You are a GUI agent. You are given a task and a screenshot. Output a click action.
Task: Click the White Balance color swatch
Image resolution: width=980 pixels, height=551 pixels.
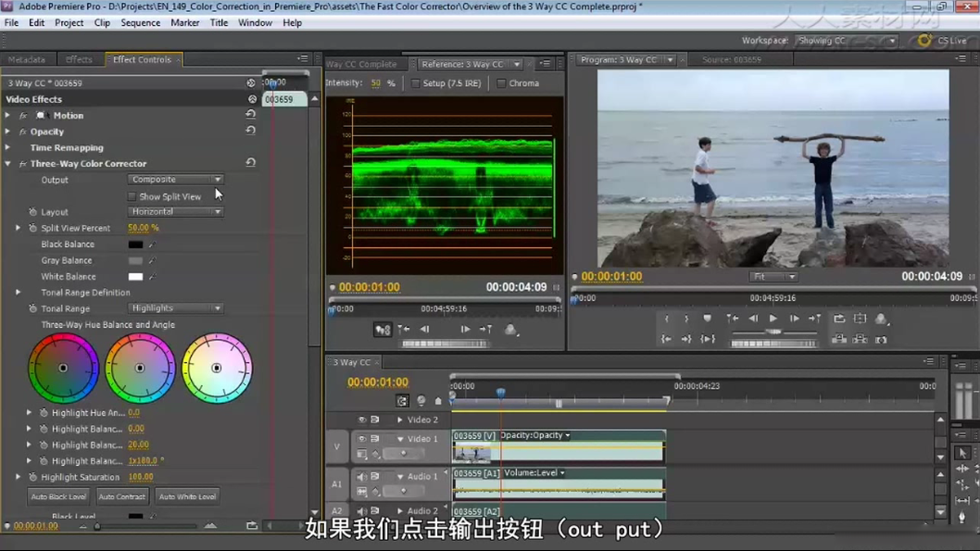(135, 276)
